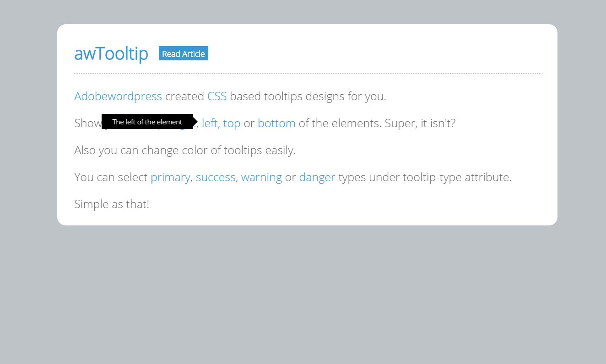
Task: Click the black tooltip saying 'The left of the element'
Action: click(x=146, y=122)
